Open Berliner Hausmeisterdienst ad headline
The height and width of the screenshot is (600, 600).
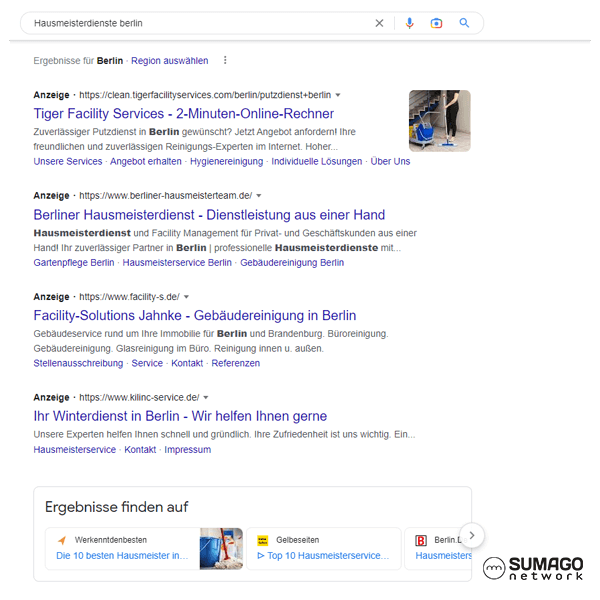click(209, 215)
